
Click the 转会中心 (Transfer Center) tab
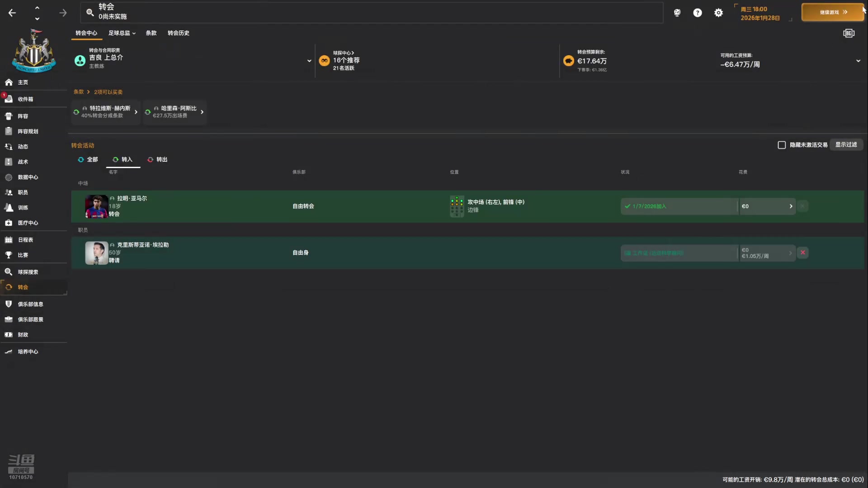(x=86, y=33)
